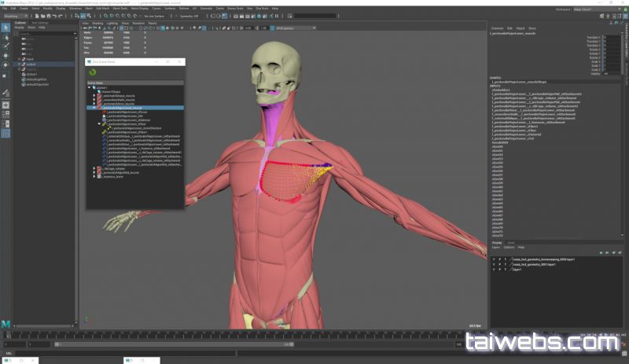Click the Paint selection tool
Screen dimensions: 629x364
tap(6, 46)
